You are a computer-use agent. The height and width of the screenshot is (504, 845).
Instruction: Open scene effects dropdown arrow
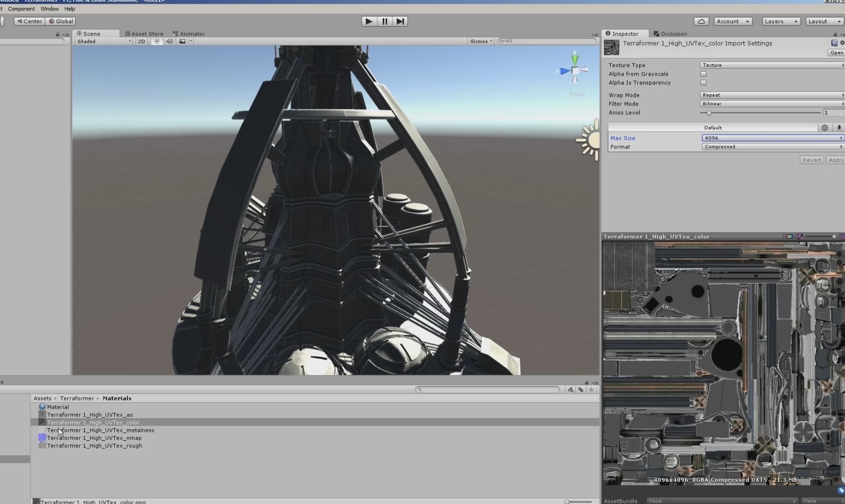tap(191, 42)
